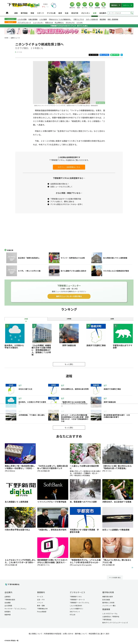Screen dimensions: 138x644
Task: Open pickup link ニュースレター
Action: click(38, 23)
